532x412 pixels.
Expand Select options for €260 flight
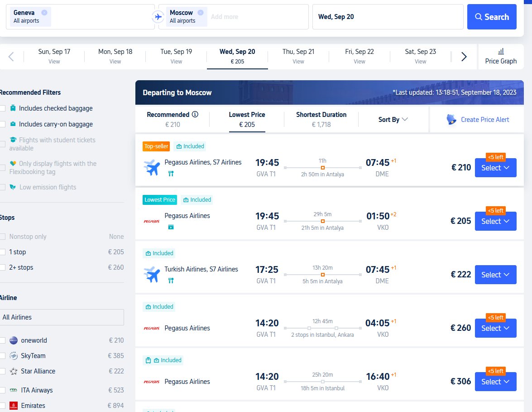coord(495,328)
